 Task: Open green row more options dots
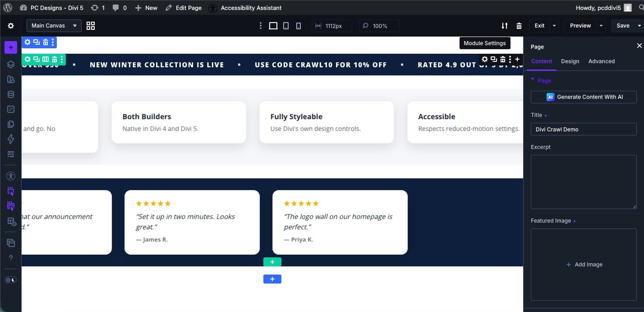pyautogui.click(x=62, y=59)
